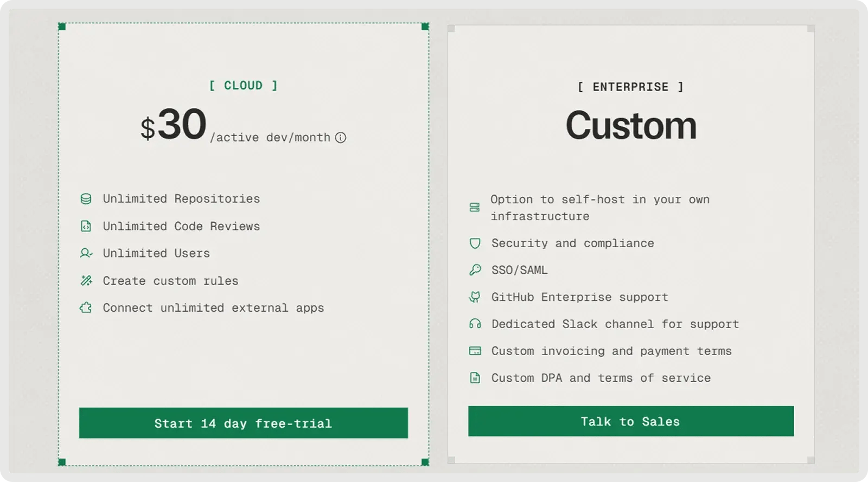Image resolution: width=868 pixels, height=482 pixels.
Task: Start the 14 day free-trial
Action: pyautogui.click(x=243, y=423)
